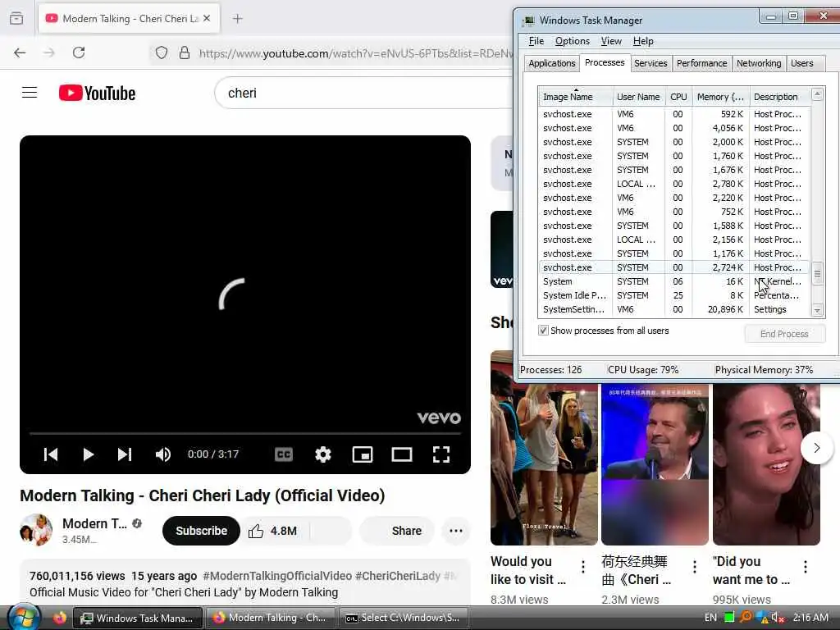Switch to the Performance tab

(702, 63)
